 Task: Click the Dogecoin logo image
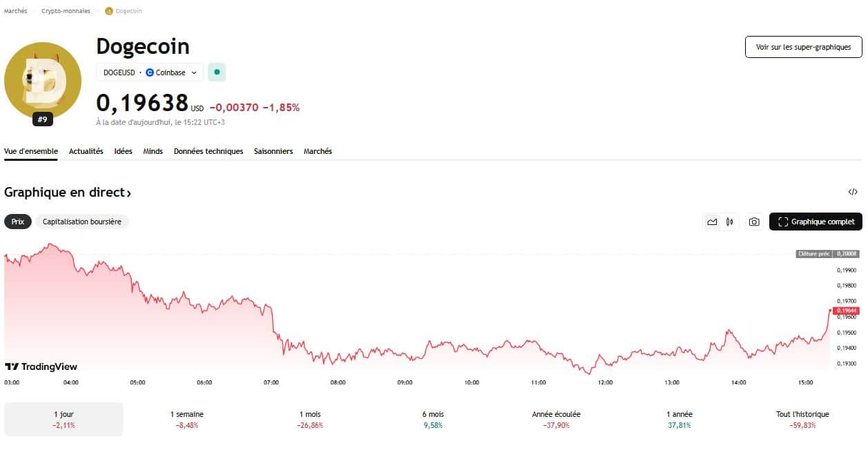click(43, 81)
